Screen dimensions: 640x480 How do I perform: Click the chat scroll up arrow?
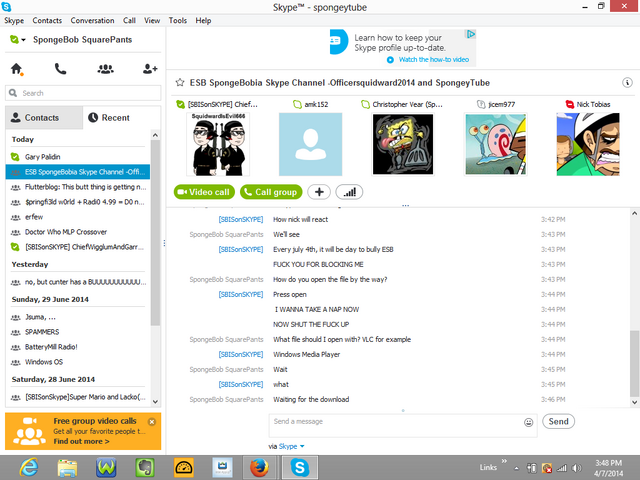coord(635,213)
